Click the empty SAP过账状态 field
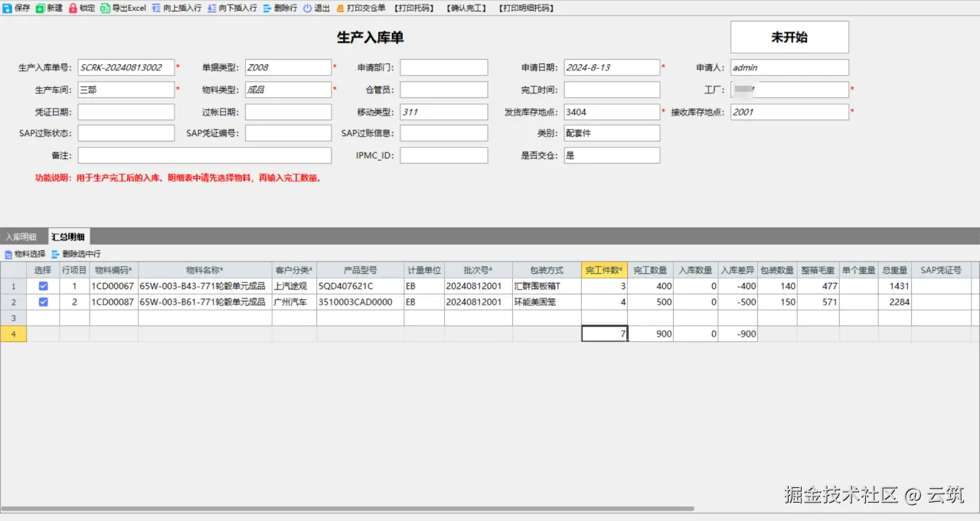The height and width of the screenshot is (521, 980). 126,133
